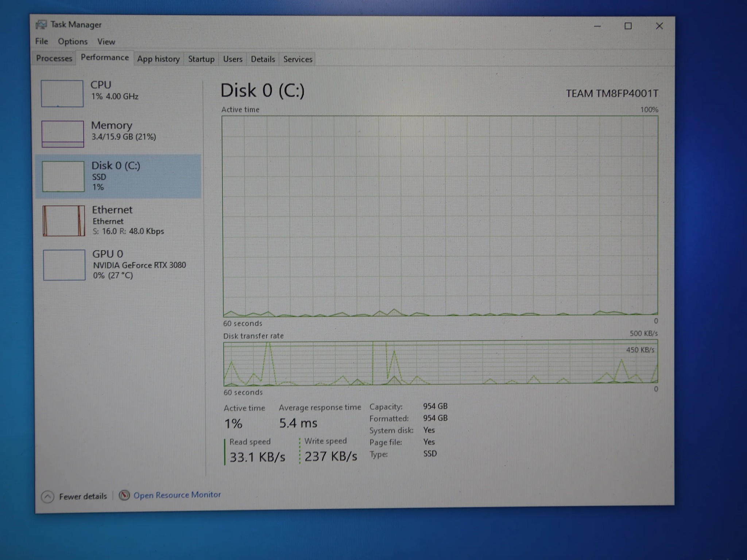The image size is (747, 560).
Task: Click the 450 KB/s graph scale label
Action: click(x=640, y=350)
